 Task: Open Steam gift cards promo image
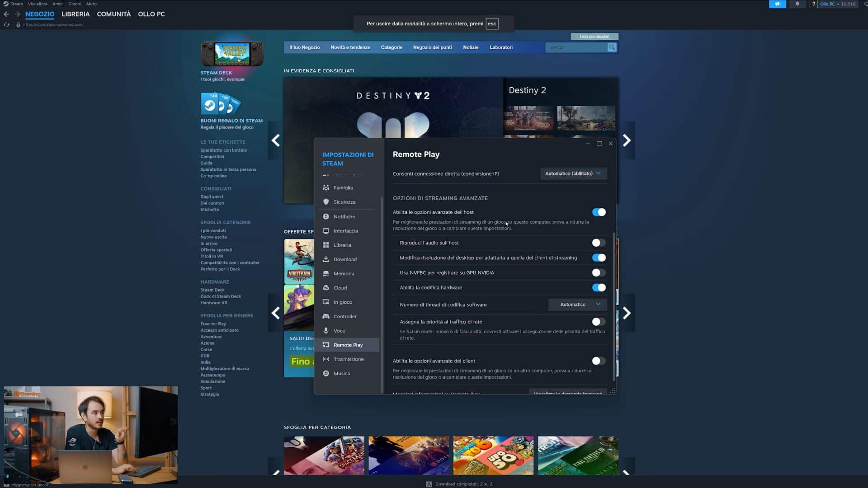(221, 103)
